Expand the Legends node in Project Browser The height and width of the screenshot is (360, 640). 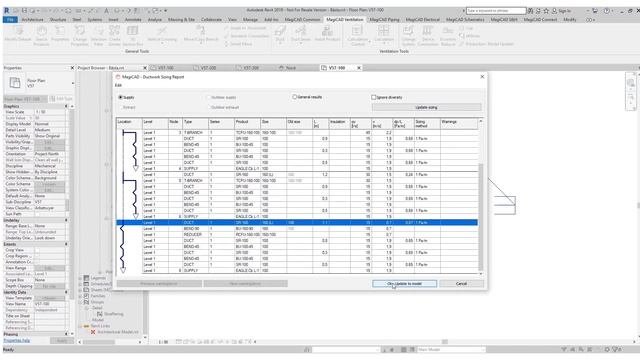[80, 278]
